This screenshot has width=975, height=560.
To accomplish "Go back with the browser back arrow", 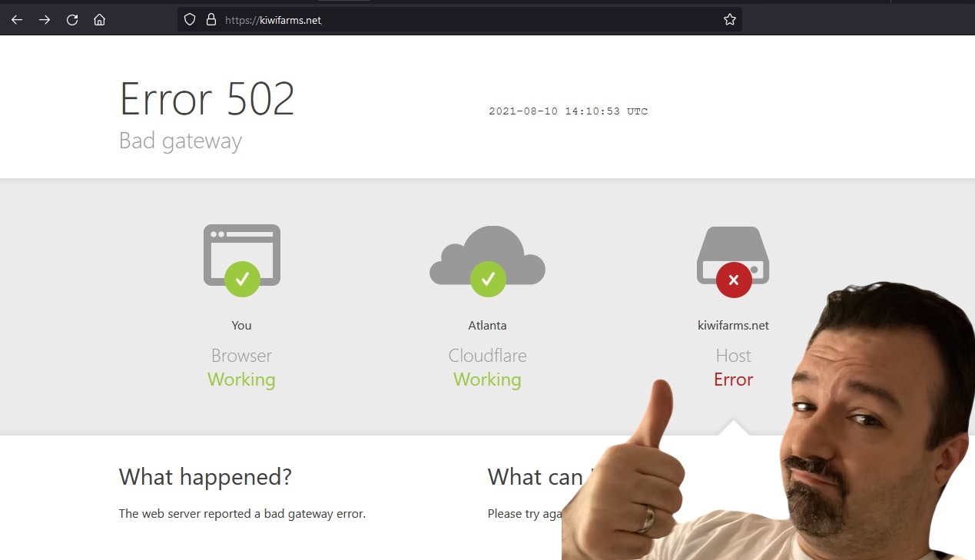I will [x=17, y=20].
